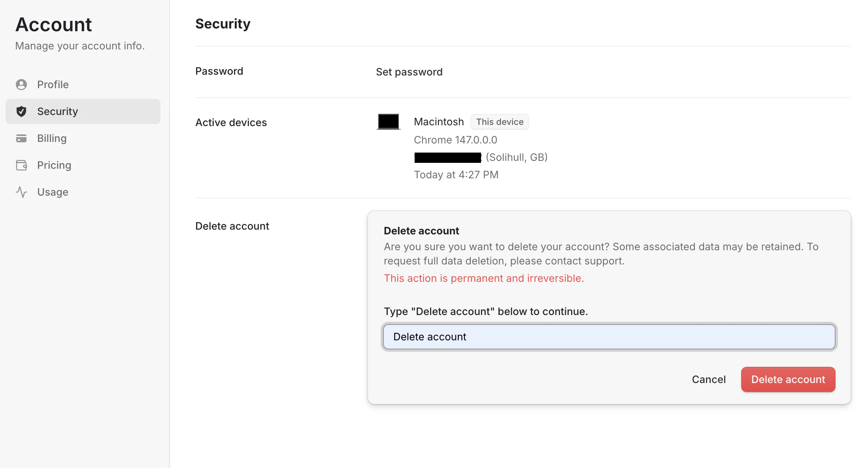
Task: Focus the Delete account confirmation field
Action: tap(609, 337)
